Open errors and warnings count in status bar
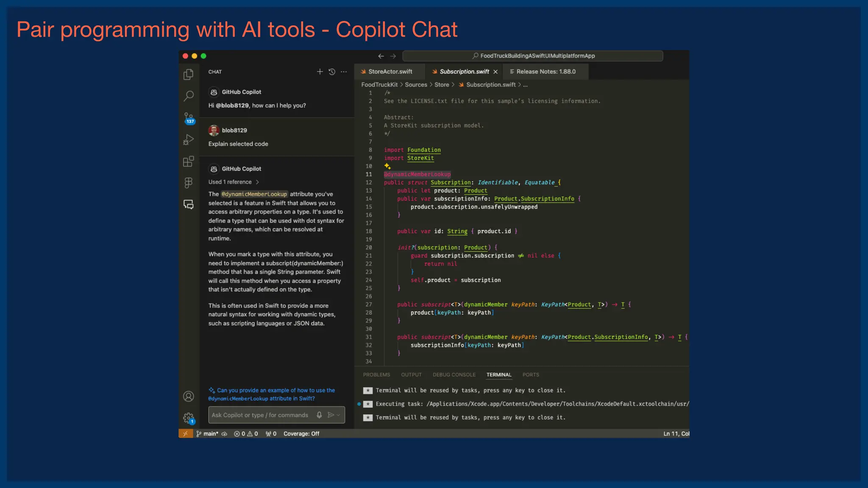 [x=246, y=433]
